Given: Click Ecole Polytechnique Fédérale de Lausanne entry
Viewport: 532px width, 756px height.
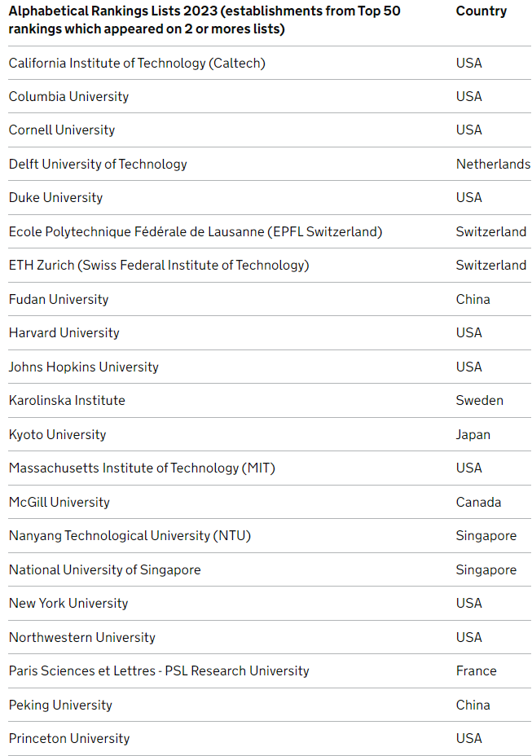Looking at the screenshot, I should coord(196,232).
